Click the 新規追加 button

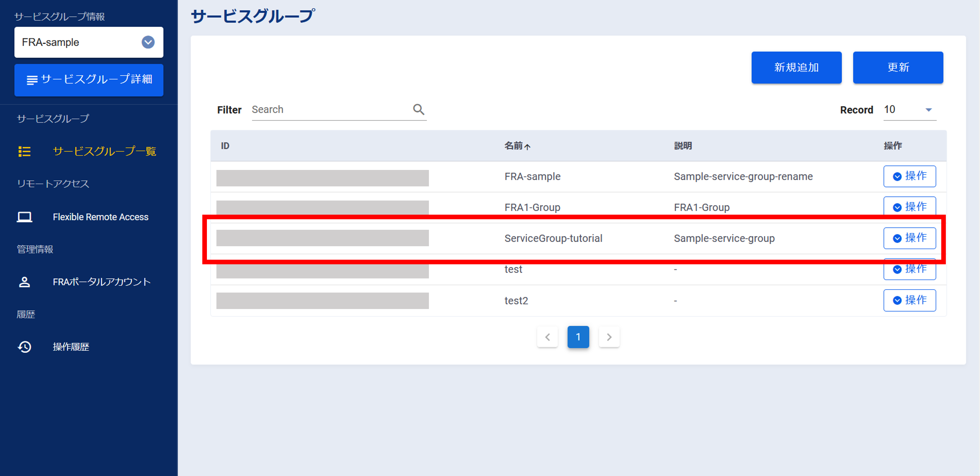click(796, 67)
